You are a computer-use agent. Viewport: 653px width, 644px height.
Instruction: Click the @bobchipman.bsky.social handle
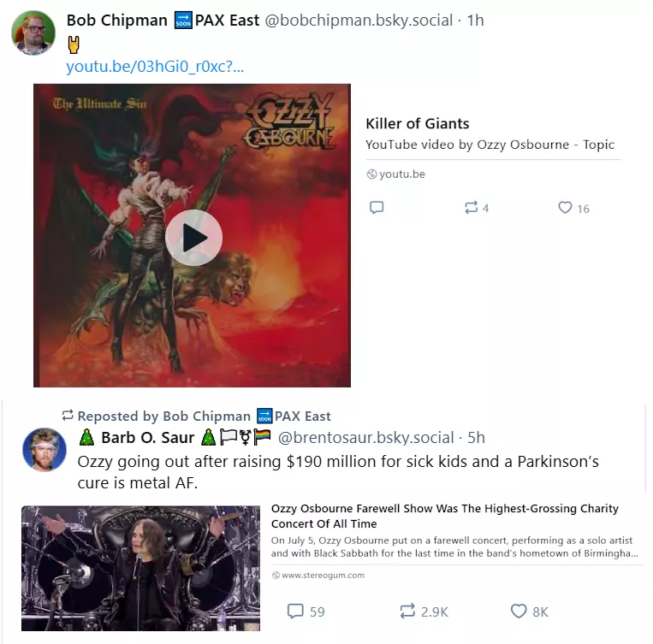click(359, 21)
